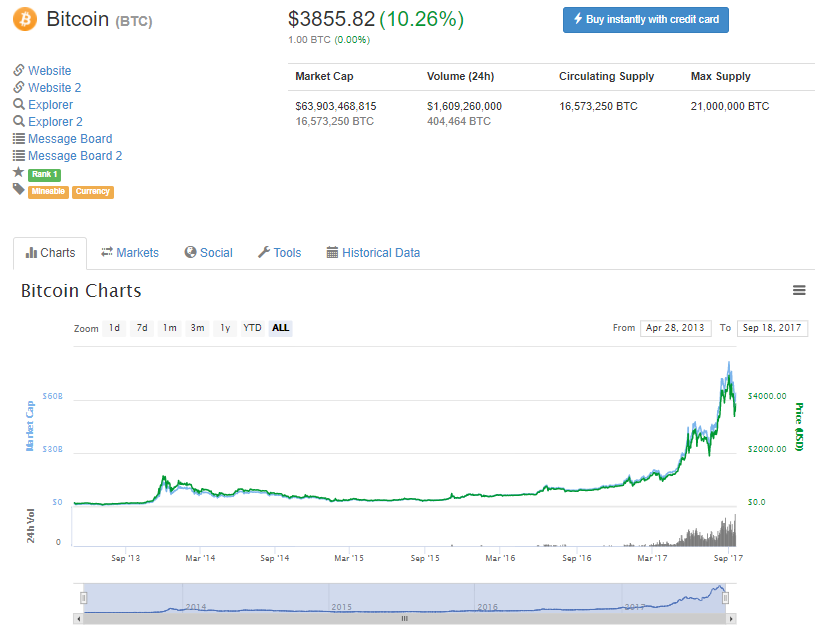Switch to the Social tab
The width and height of the screenshot is (821, 634).
(208, 253)
